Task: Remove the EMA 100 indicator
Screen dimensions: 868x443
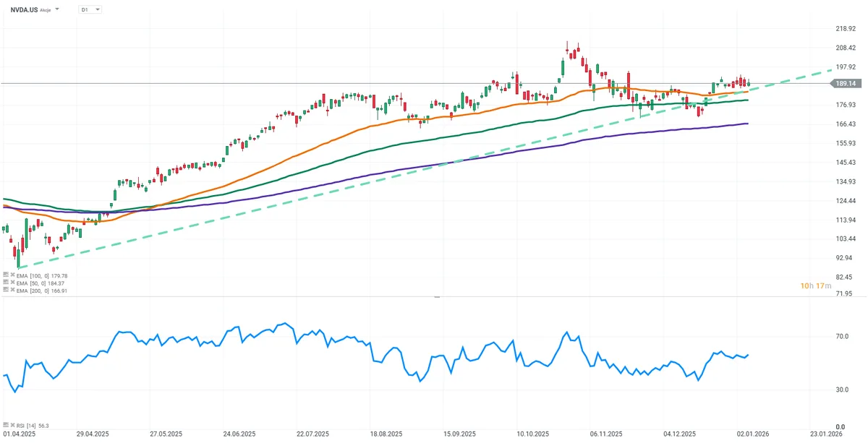Action: [x=13, y=275]
